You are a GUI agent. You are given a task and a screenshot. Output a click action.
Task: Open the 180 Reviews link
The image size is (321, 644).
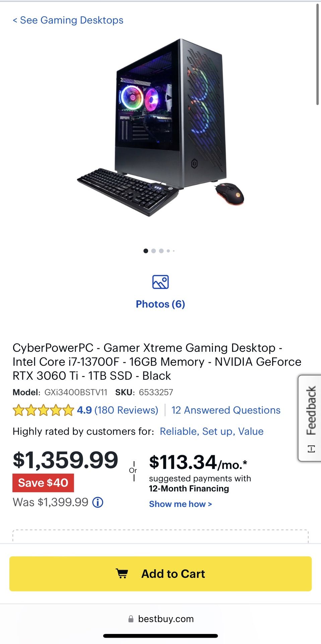point(126,410)
